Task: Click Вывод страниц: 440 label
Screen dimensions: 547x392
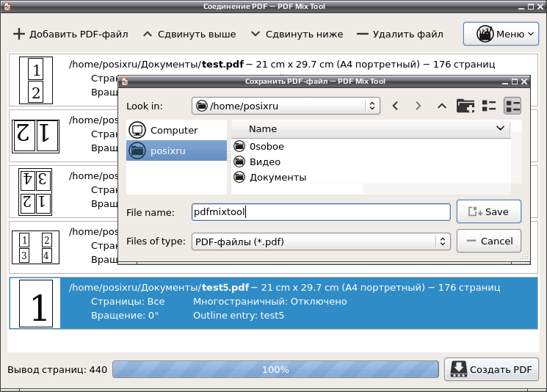Action: pos(57,370)
